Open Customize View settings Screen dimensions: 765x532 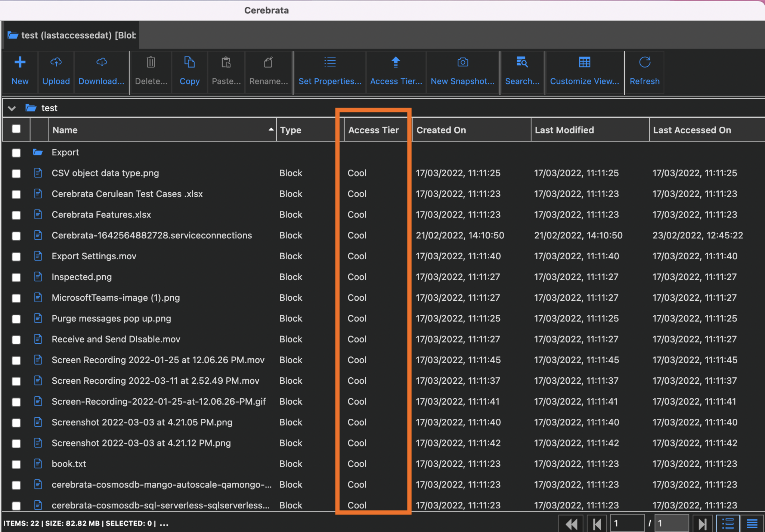[x=584, y=71]
